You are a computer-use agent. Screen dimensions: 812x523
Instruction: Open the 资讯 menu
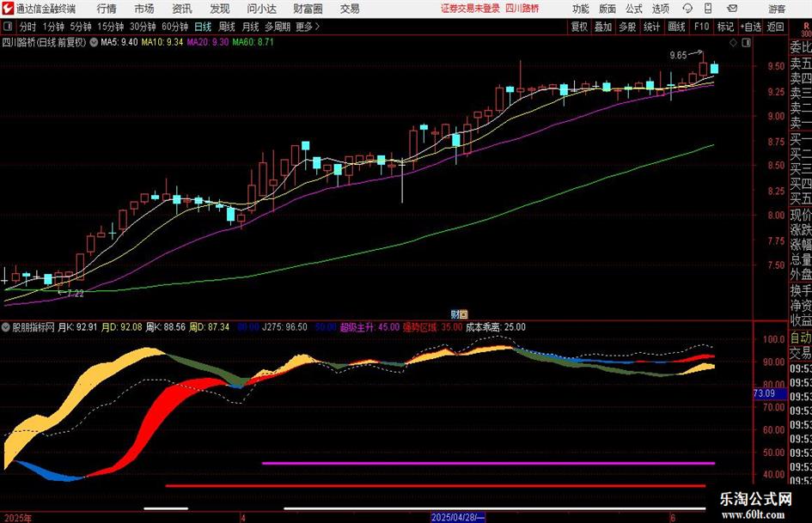[182, 9]
